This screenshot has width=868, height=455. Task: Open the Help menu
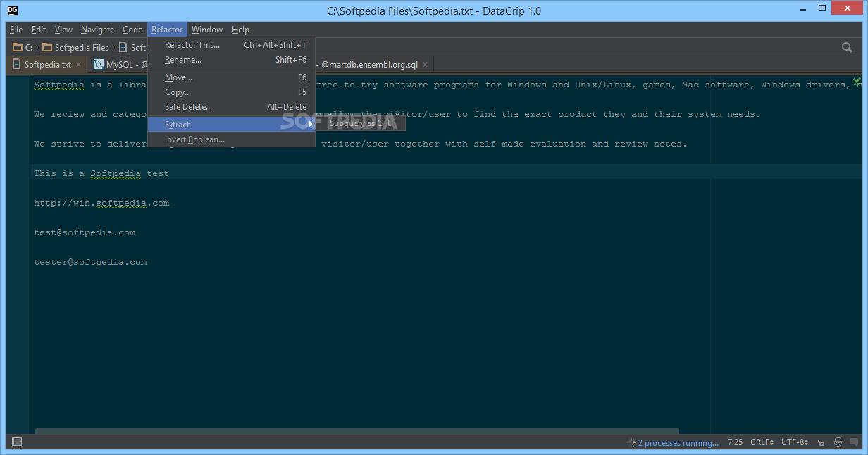240,30
